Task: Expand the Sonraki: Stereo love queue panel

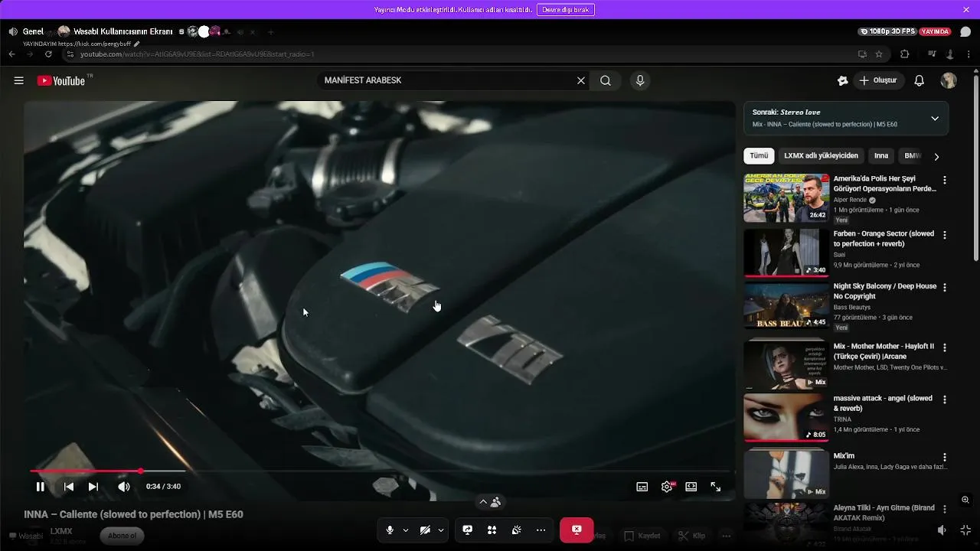Action: pyautogui.click(x=935, y=119)
